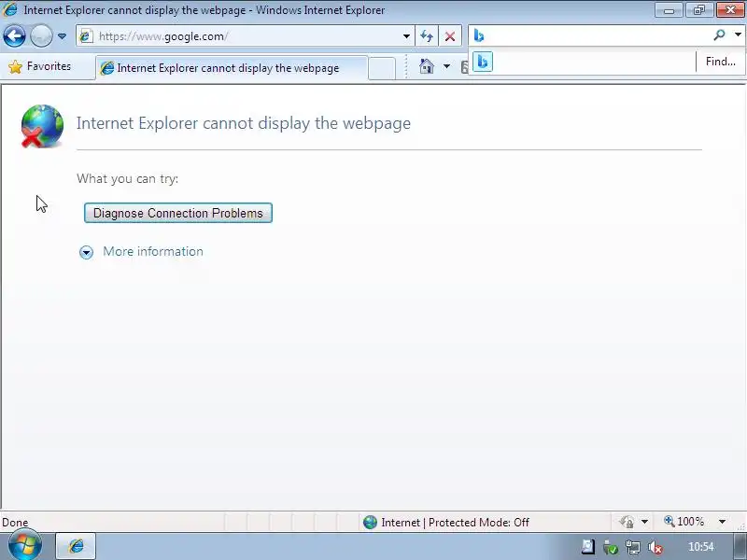Restore down the Internet Explorer window
This screenshot has height=560, width=747.
(698, 9)
